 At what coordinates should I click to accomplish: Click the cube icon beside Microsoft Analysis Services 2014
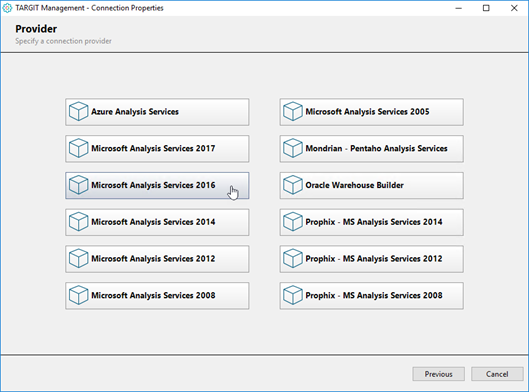click(79, 222)
